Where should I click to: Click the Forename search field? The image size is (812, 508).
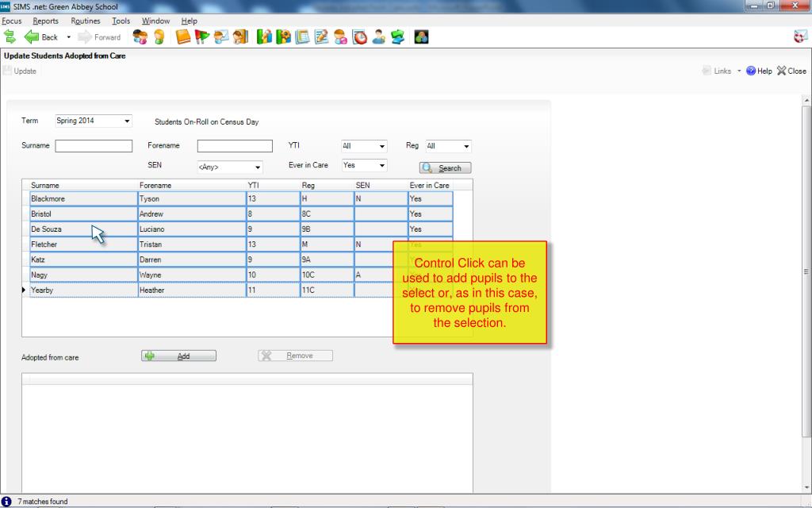pos(235,146)
